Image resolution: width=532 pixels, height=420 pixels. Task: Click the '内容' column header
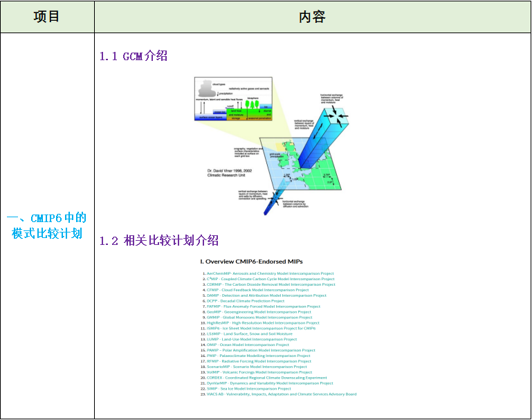tap(312, 17)
